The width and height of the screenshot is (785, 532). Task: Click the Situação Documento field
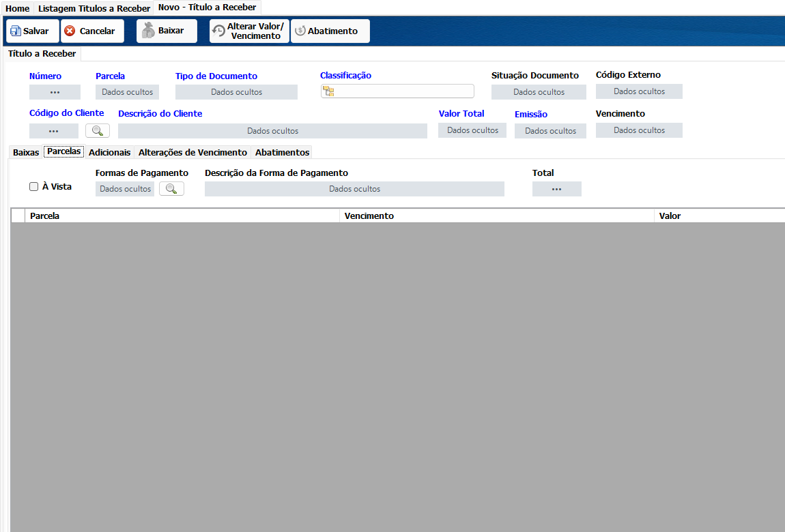point(539,92)
